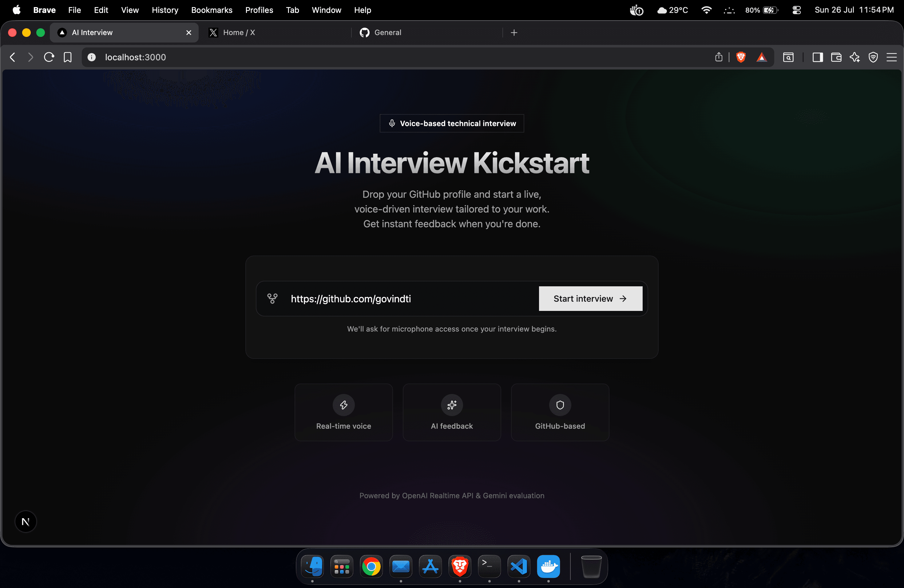
Task: Click the GitHub-based feature card label
Action: (560, 426)
